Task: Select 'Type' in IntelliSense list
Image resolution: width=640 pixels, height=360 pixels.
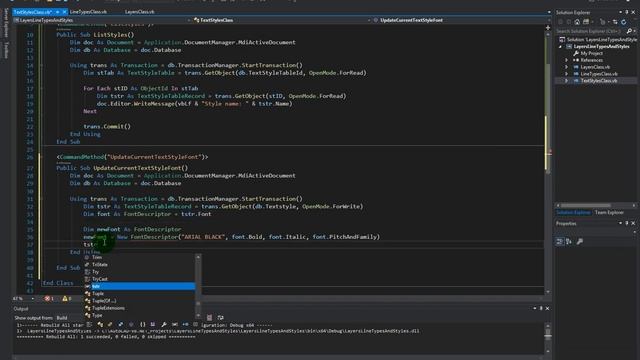Action: pyautogui.click(x=140, y=316)
